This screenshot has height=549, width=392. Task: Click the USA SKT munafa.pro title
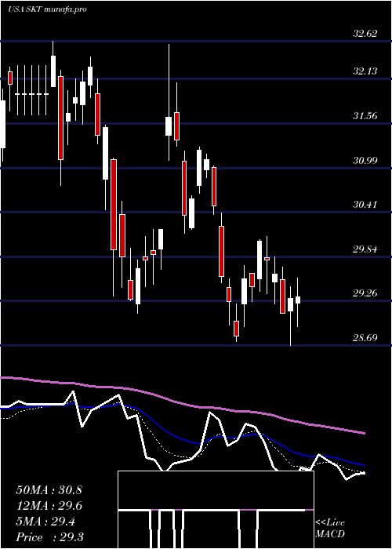[47, 9]
